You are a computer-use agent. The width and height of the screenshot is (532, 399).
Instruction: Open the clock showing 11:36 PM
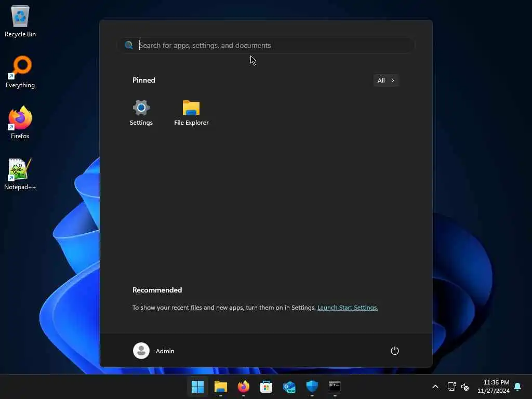click(x=494, y=387)
